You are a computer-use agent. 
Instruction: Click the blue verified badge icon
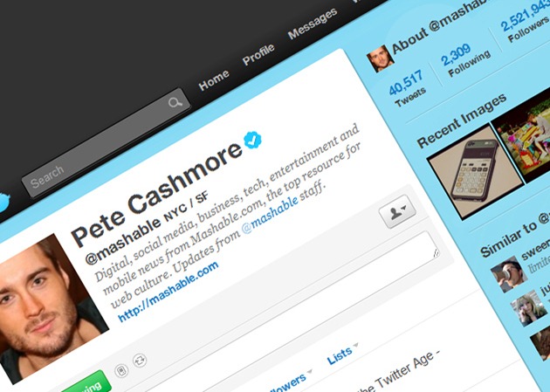point(252,140)
